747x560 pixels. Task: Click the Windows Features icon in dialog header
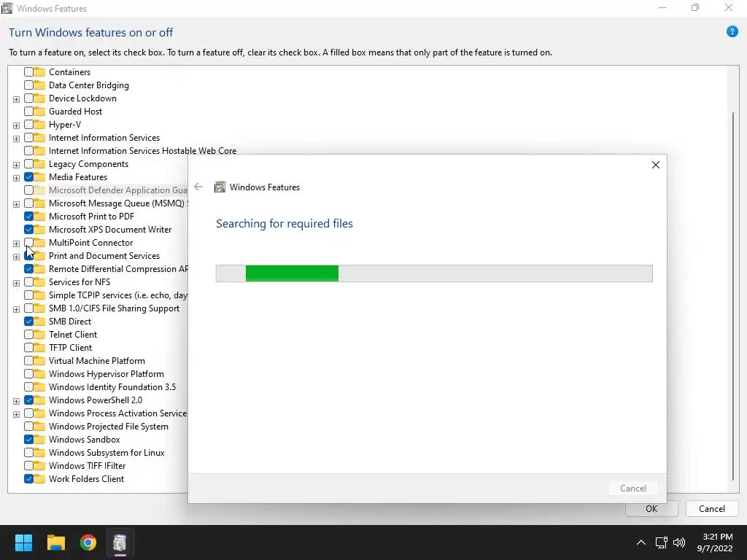pyautogui.click(x=220, y=187)
